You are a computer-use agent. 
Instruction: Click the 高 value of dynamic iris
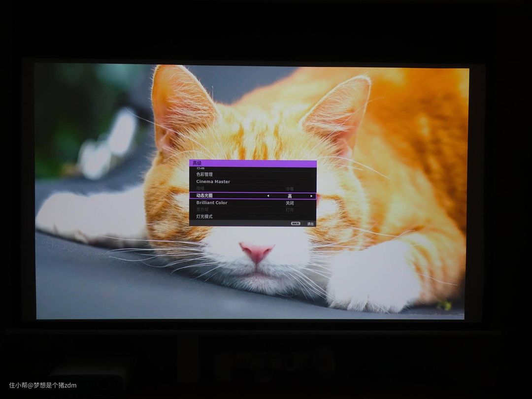coord(290,196)
